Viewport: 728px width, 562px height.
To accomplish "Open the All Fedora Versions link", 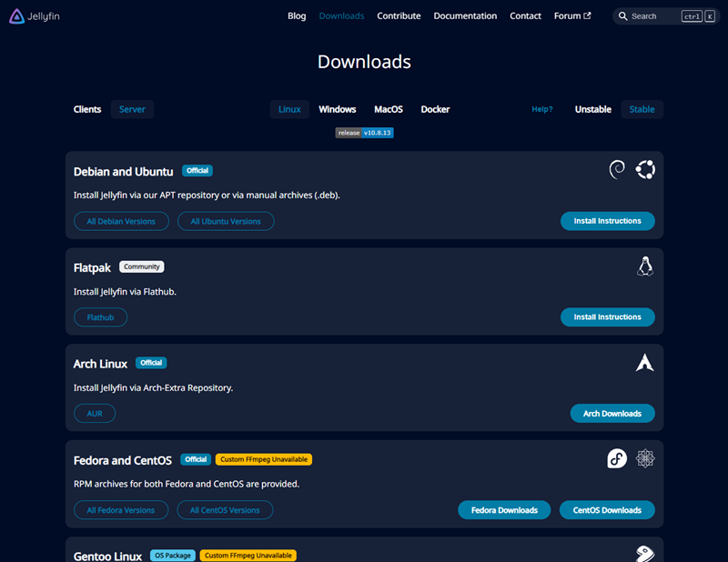I will pos(121,510).
